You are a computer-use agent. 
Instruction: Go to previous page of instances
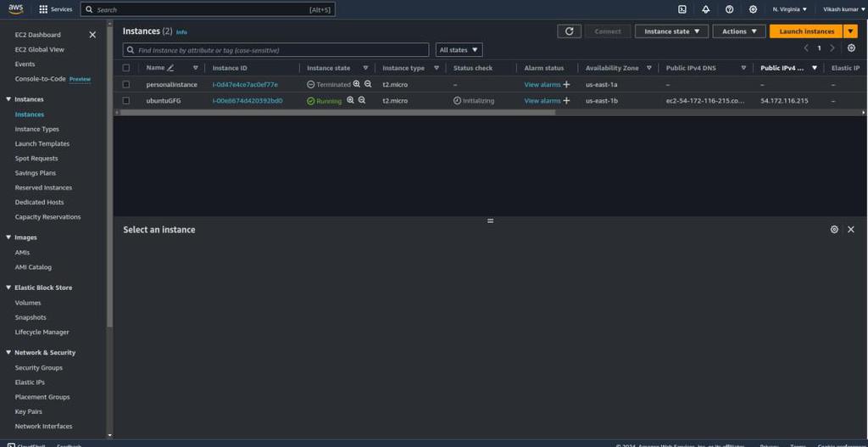807,48
